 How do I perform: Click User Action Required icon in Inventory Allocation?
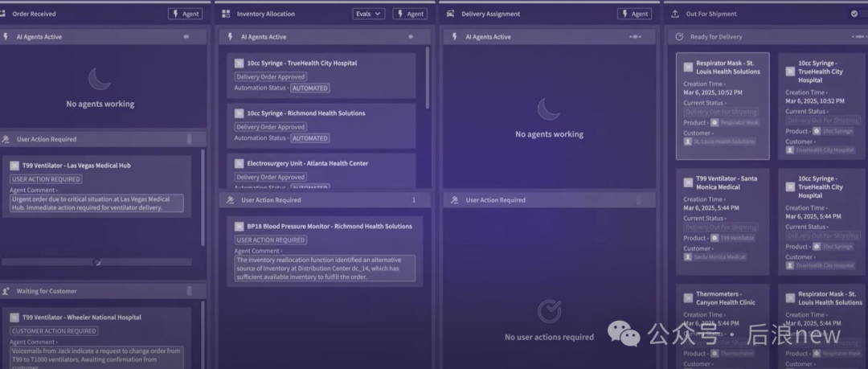[x=230, y=200]
